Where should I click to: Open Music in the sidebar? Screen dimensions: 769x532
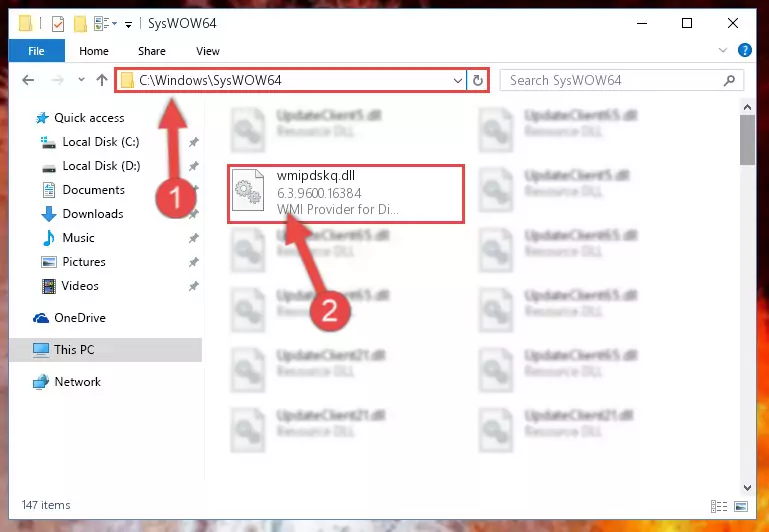[78, 238]
